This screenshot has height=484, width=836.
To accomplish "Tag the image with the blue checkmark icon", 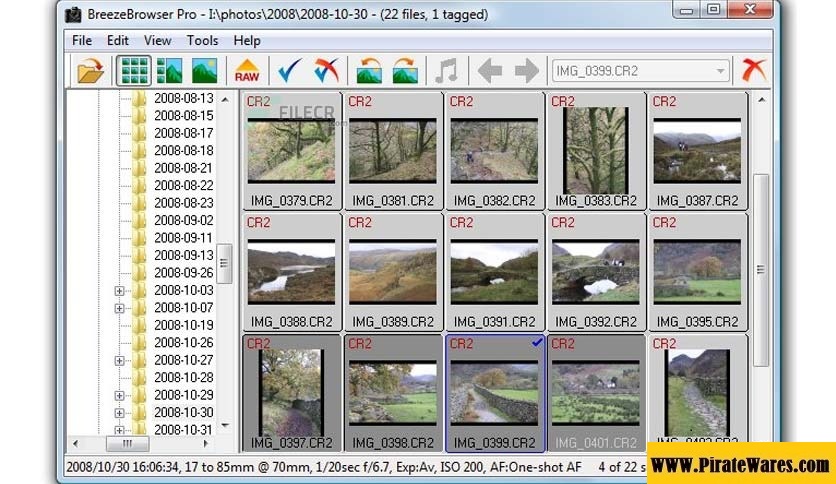I will 290,71.
